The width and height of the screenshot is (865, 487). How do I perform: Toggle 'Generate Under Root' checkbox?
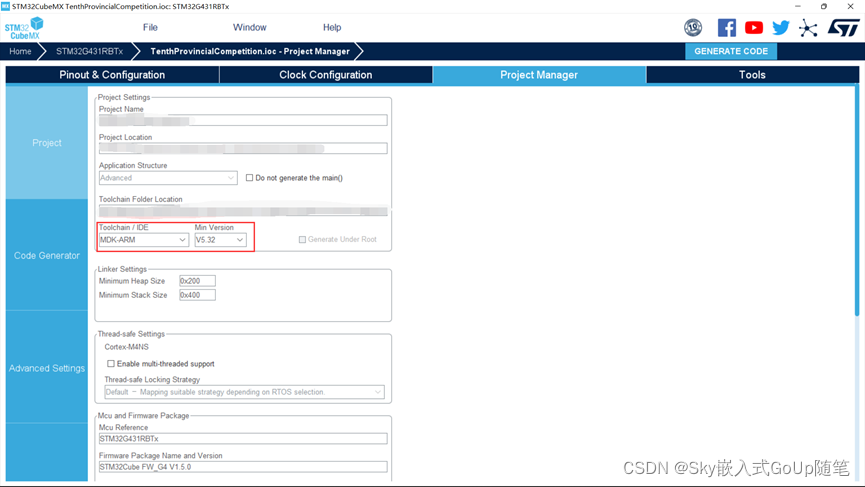[x=302, y=239]
